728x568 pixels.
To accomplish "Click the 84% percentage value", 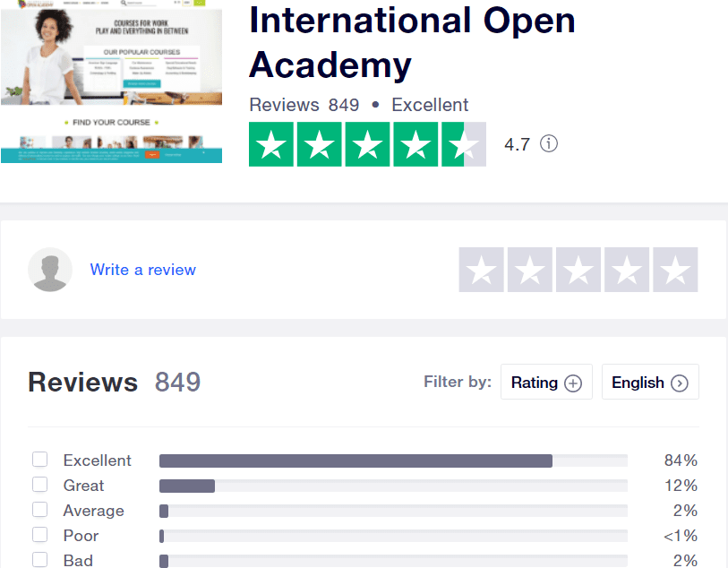I will [x=681, y=460].
